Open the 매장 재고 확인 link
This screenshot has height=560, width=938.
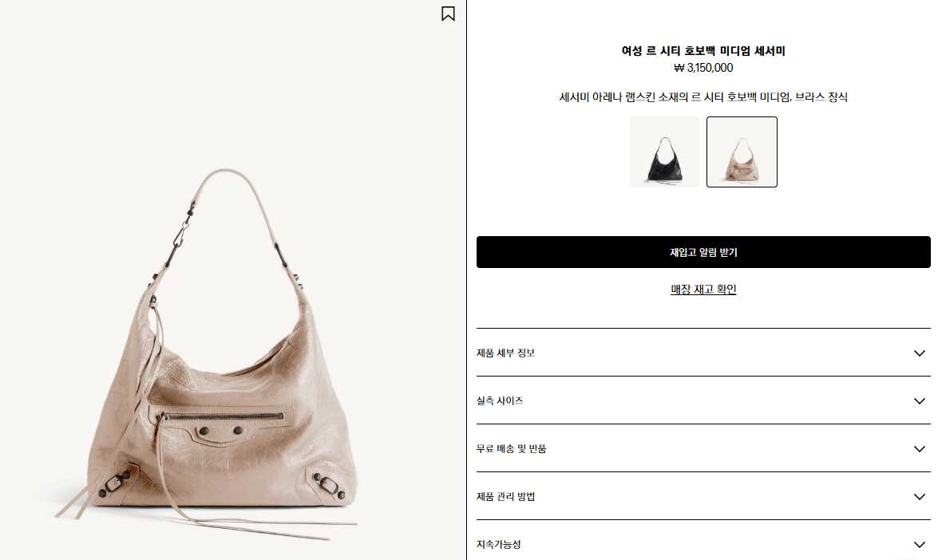point(703,290)
